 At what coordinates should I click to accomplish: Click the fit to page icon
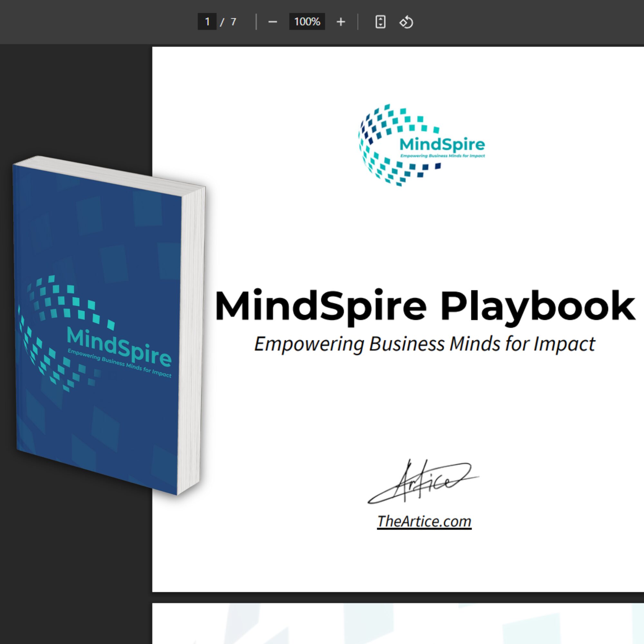coord(380,22)
